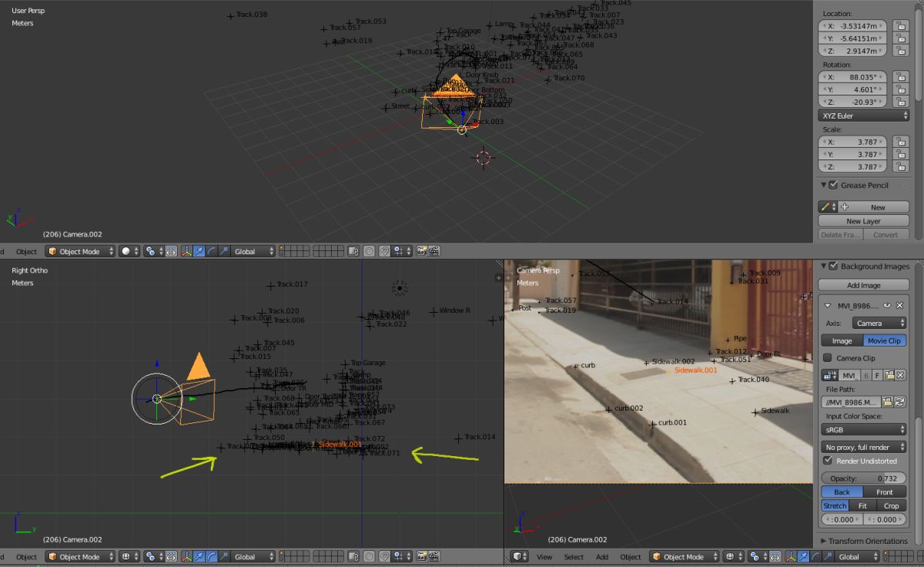Open Object menu in top viewport header
The height and width of the screenshot is (567, 924).
coord(27,252)
